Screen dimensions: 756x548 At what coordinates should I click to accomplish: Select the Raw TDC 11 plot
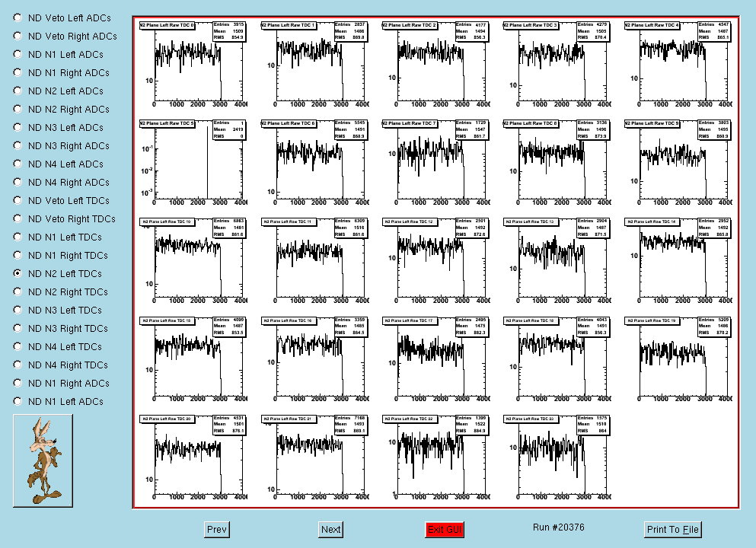pyautogui.click(x=314, y=261)
